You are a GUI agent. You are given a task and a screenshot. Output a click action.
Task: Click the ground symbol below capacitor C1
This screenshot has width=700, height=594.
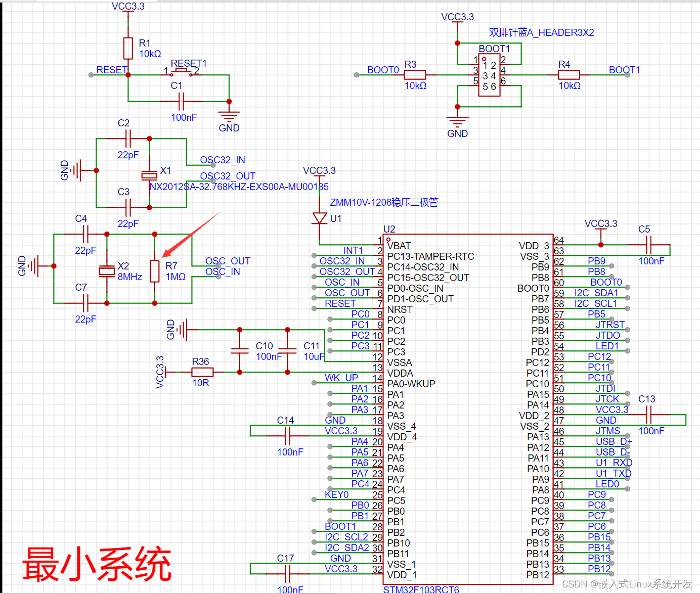[229, 116]
